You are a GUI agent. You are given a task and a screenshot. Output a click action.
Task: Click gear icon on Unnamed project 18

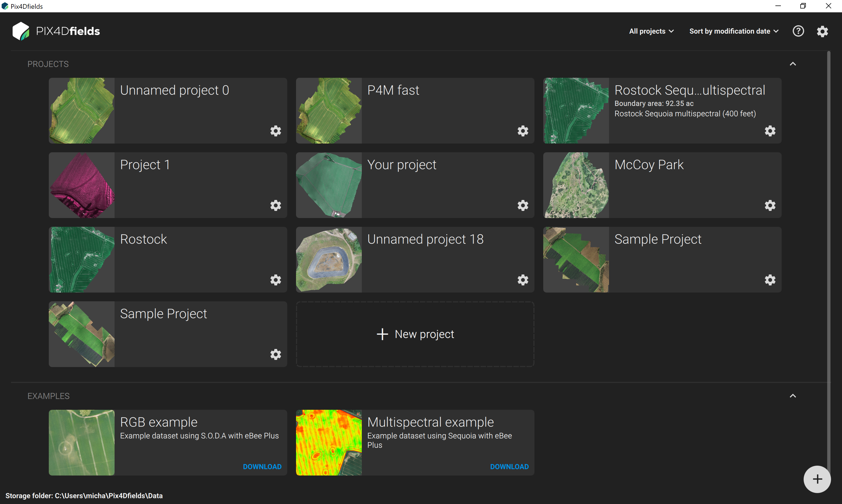click(x=523, y=280)
